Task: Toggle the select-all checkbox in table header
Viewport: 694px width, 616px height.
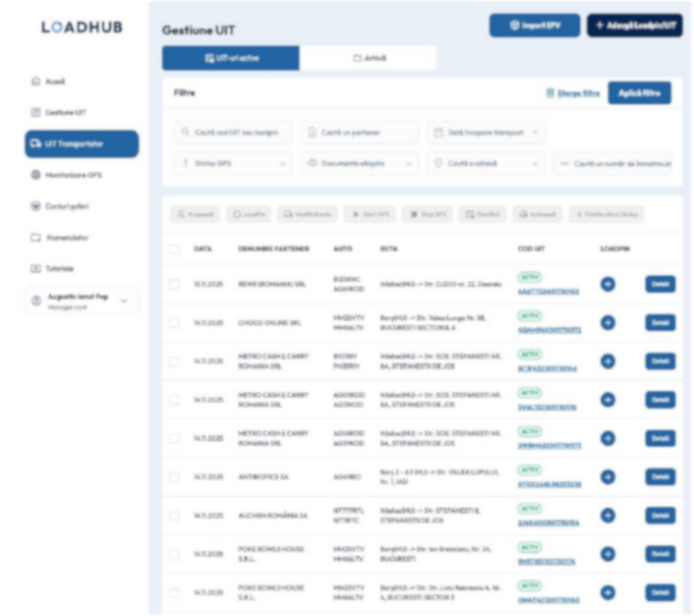Action: pos(174,249)
